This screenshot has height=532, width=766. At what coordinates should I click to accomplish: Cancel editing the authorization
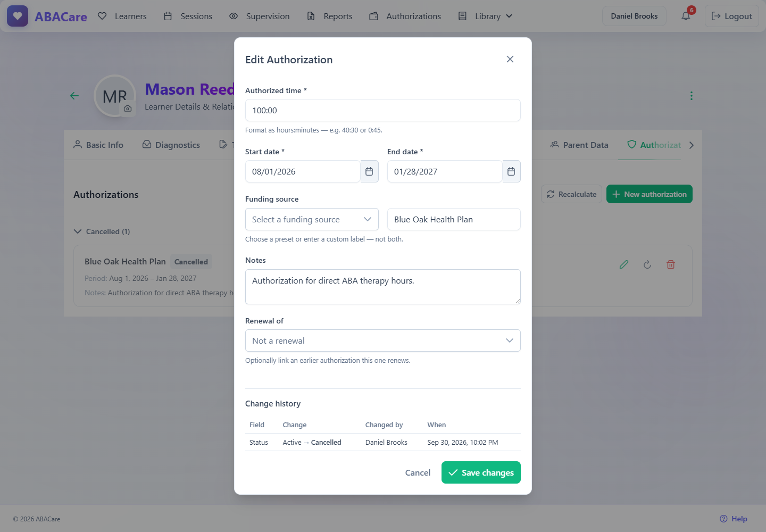418,472
